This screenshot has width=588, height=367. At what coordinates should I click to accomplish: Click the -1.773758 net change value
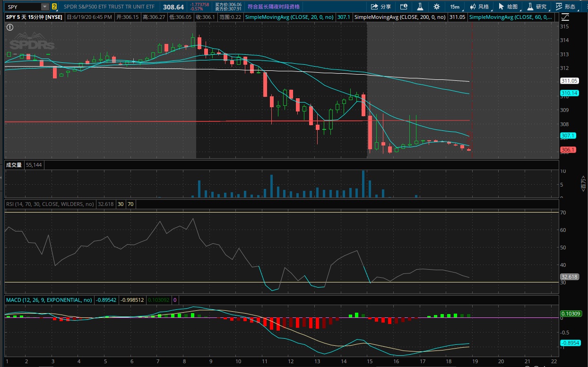coord(199,4)
